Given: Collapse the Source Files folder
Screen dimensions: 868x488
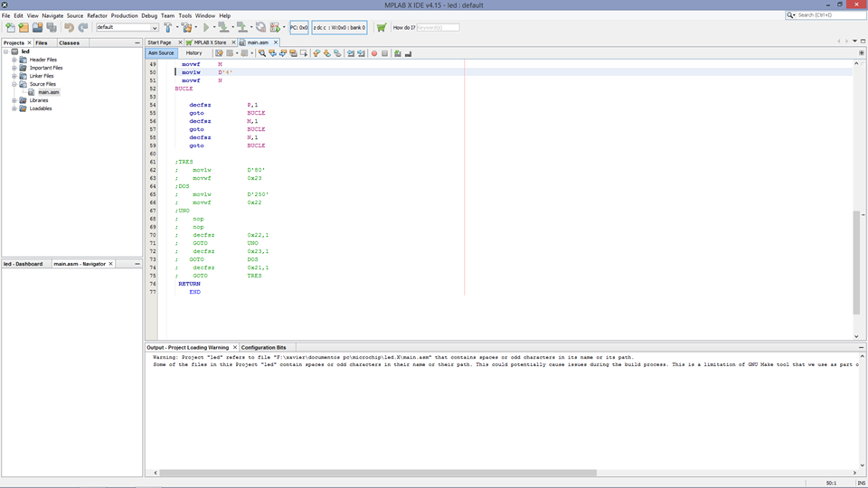Looking at the screenshot, I should coord(14,84).
